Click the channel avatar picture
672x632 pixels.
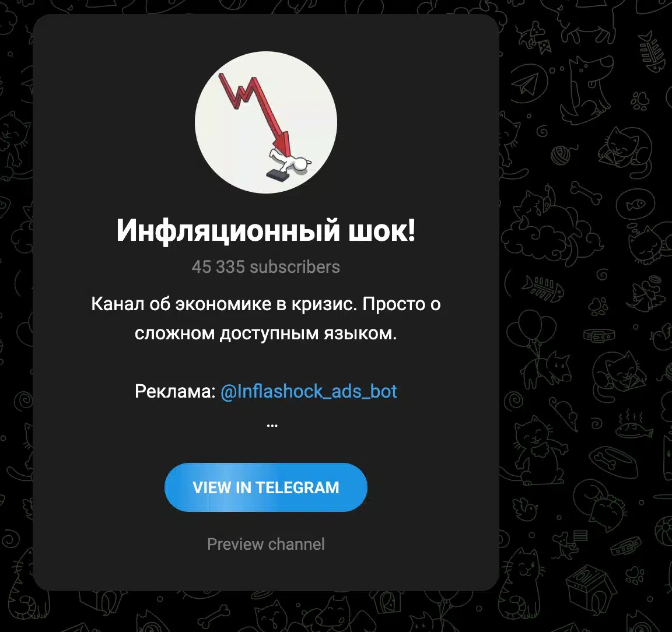(266, 122)
